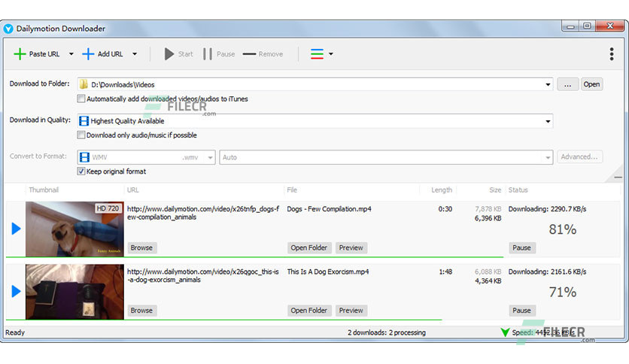Open the Paste URL dropdown arrow

pyautogui.click(x=71, y=53)
